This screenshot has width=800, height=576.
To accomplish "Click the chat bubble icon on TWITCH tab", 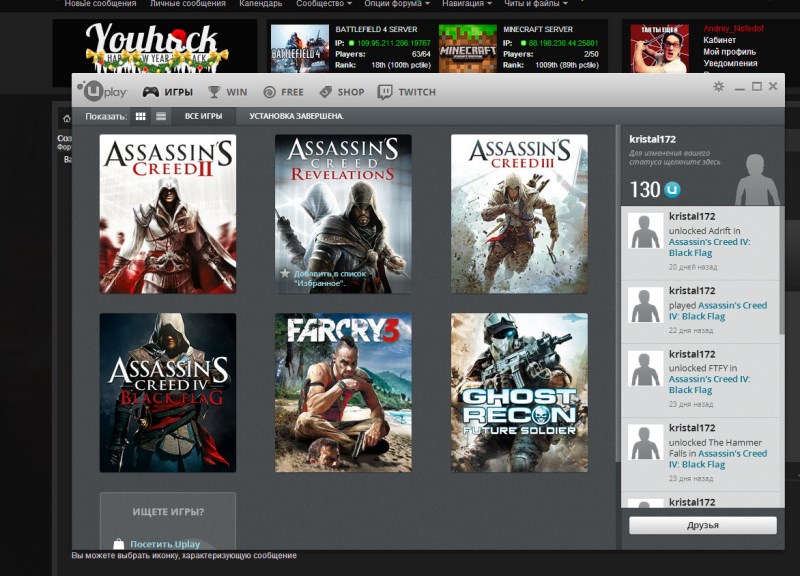I will coord(385,92).
